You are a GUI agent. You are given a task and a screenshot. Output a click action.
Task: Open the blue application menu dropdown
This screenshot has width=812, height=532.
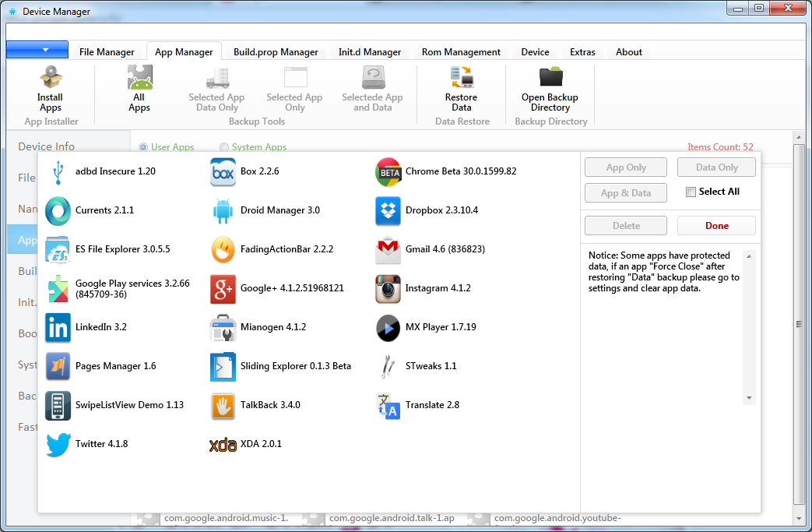coord(37,50)
